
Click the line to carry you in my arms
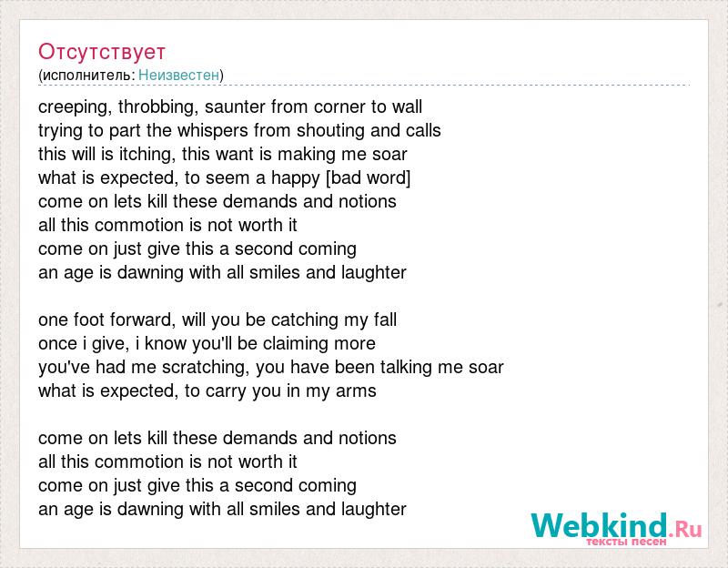click(207, 391)
